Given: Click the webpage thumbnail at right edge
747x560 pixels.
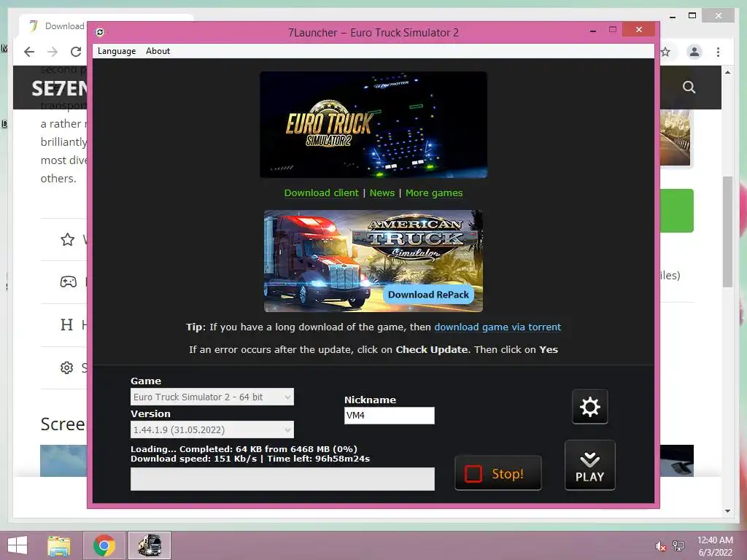Looking at the screenshot, I should click(675, 138).
